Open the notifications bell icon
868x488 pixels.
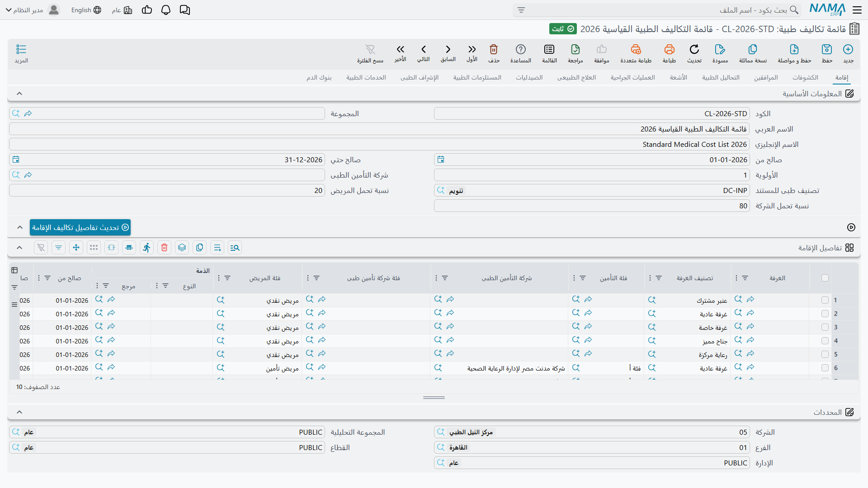(166, 10)
